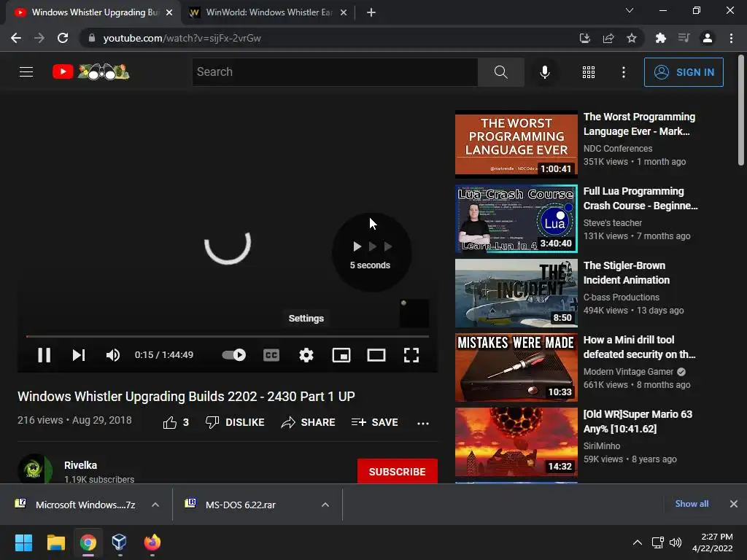This screenshot has width=747, height=560.
Task: Open the Chrome extensions puzzle icon
Action: pos(661,38)
